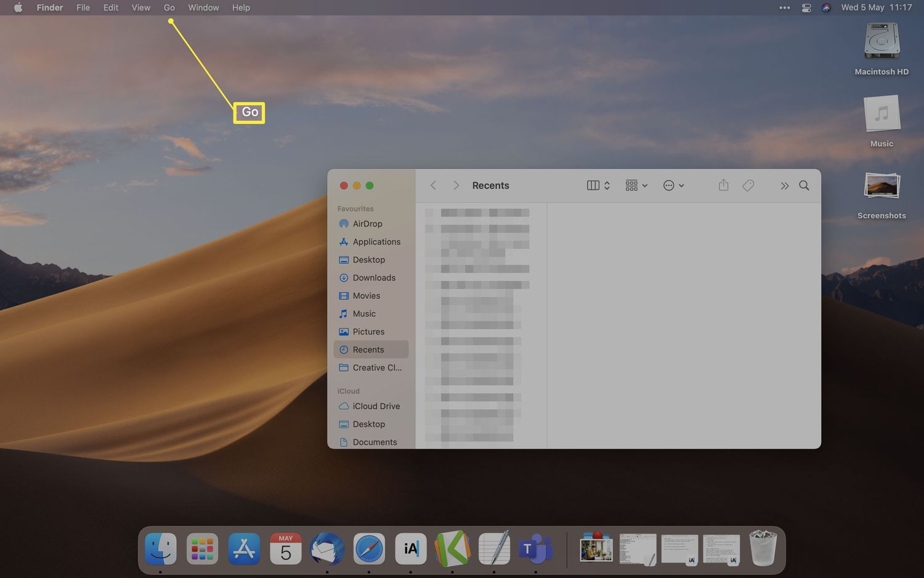Open Applications folder from sidebar

click(x=376, y=242)
